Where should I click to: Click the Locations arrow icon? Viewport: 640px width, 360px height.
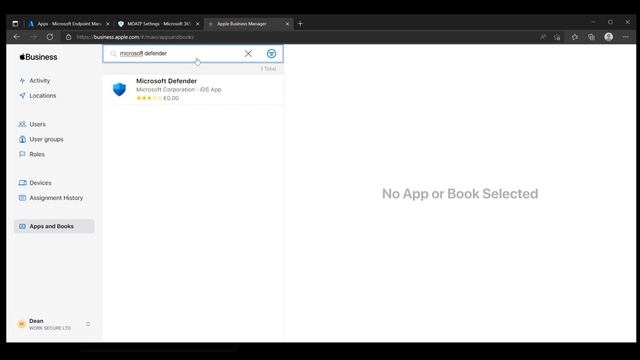pos(22,96)
